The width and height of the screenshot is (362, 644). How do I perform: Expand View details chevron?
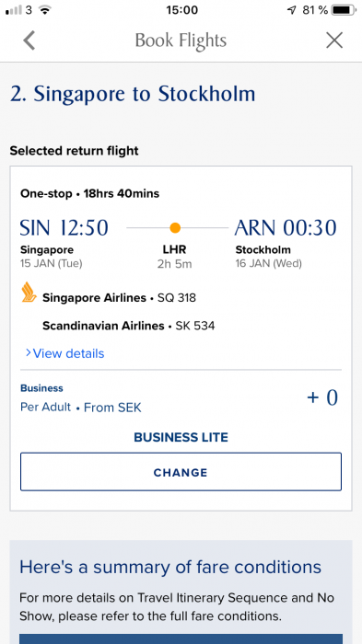[x=28, y=352]
